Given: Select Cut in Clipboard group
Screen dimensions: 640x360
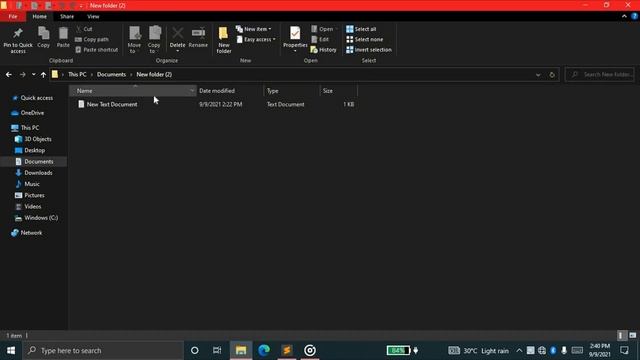Looking at the screenshot, I should tap(84, 29).
